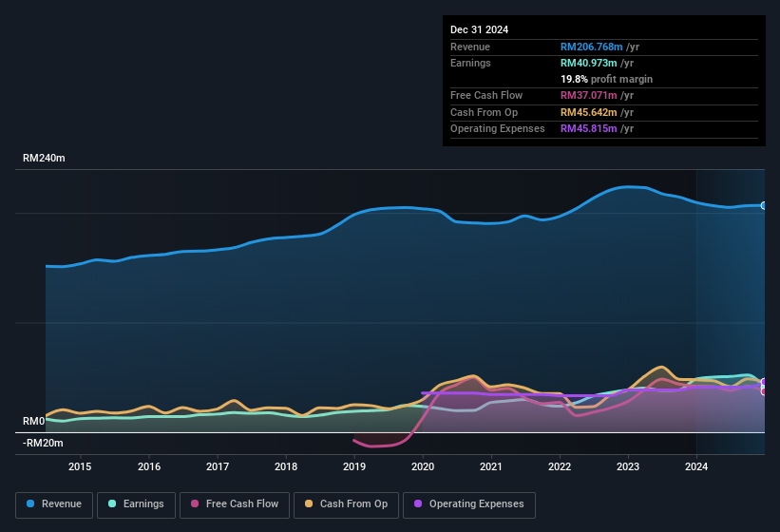Click the 2023 x-axis label

(x=628, y=466)
